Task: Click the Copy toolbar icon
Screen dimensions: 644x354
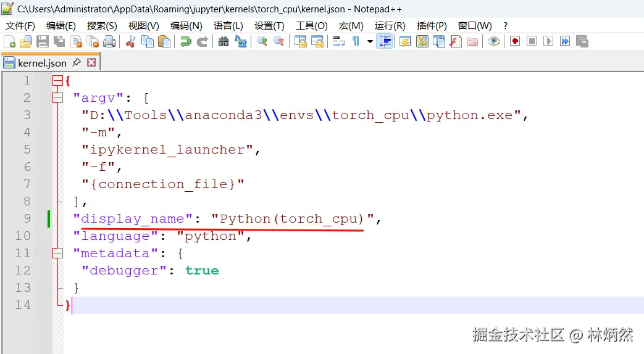Action: pos(148,41)
